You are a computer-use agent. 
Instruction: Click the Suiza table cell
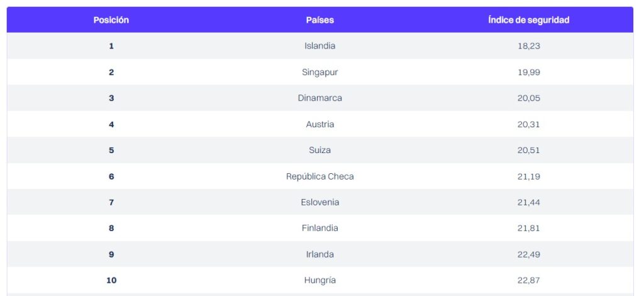tap(320, 150)
